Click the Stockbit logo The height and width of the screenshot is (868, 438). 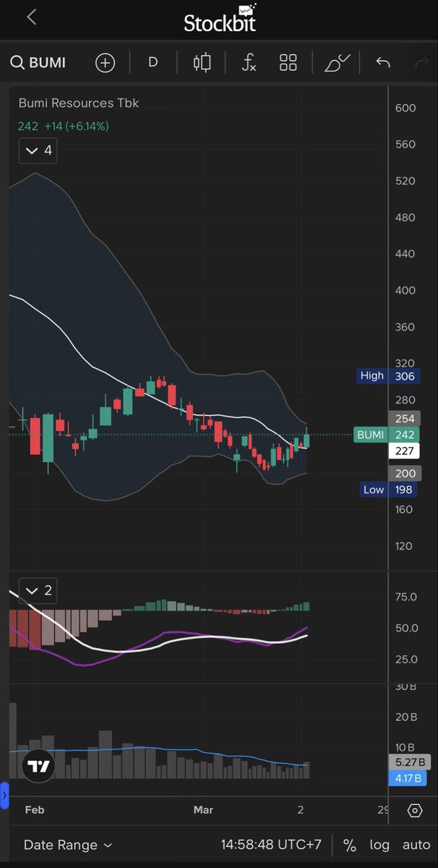point(220,18)
